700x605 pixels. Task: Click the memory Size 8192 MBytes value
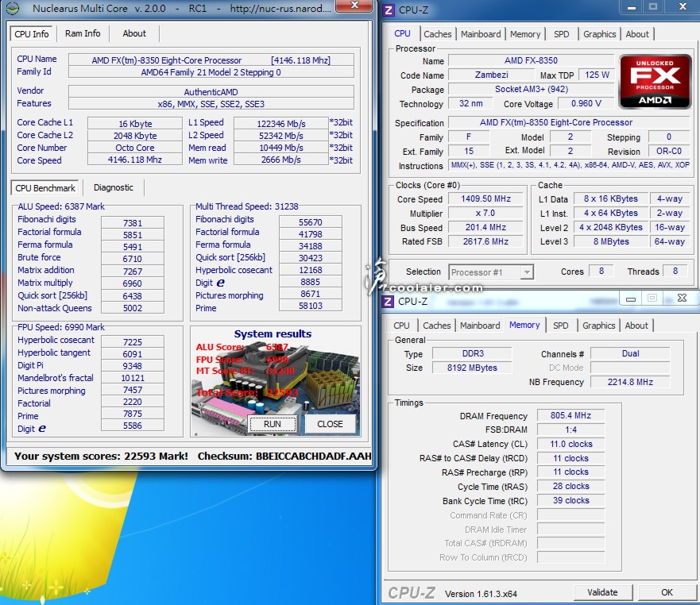click(472, 368)
